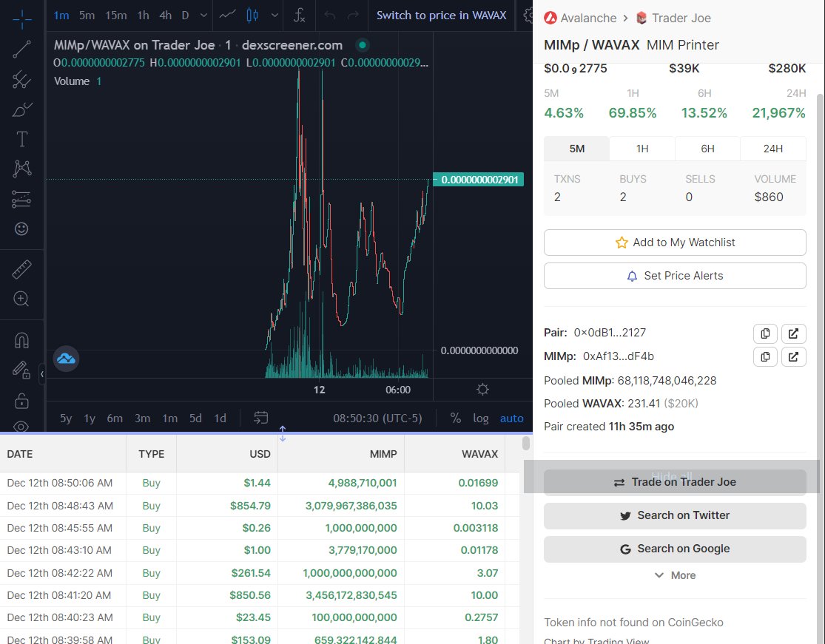The height and width of the screenshot is (644, 825).
Task: Toggle log scale mode
Action: 480,418
